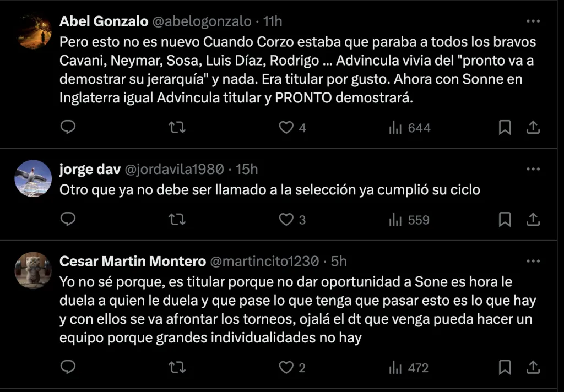Screen dimensions: 564x392
Task: Reply to jorge dav's tweet
Action: (x=67, y=220)
